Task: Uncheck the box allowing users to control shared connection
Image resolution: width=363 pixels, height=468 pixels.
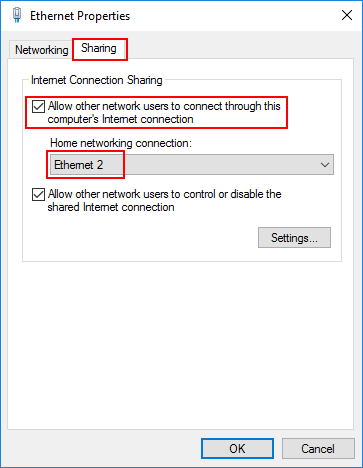Action: (38, 195)
